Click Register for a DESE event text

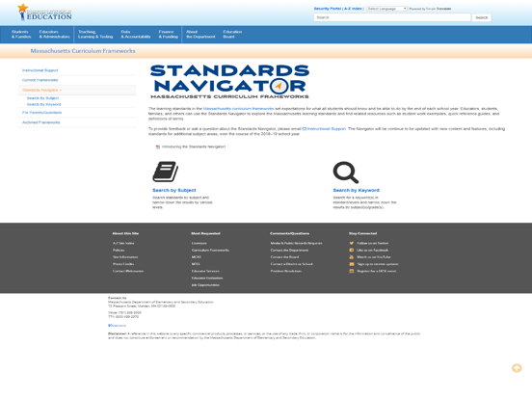[x=377, y=271]
